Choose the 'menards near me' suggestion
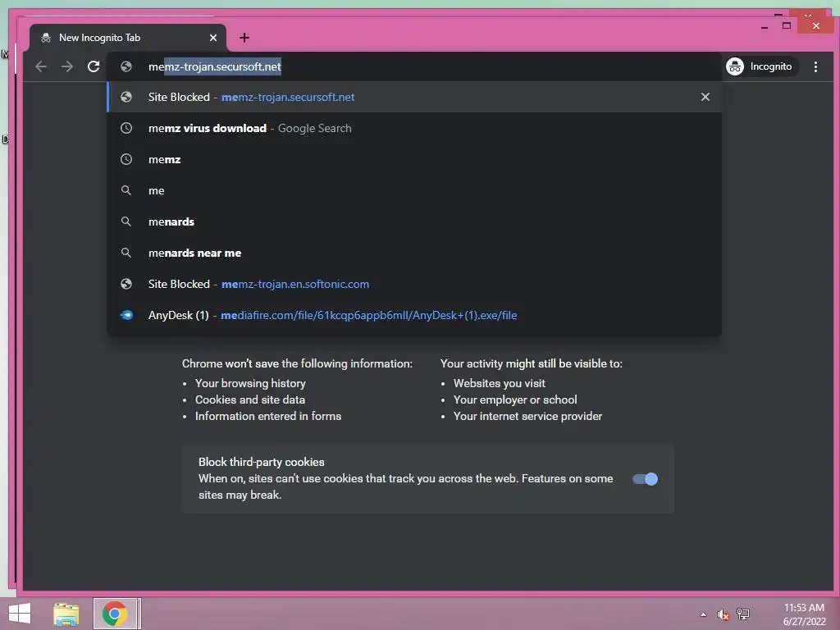This screenshot has height=630, width=840. pyautogui.click(x=413, y=253)
